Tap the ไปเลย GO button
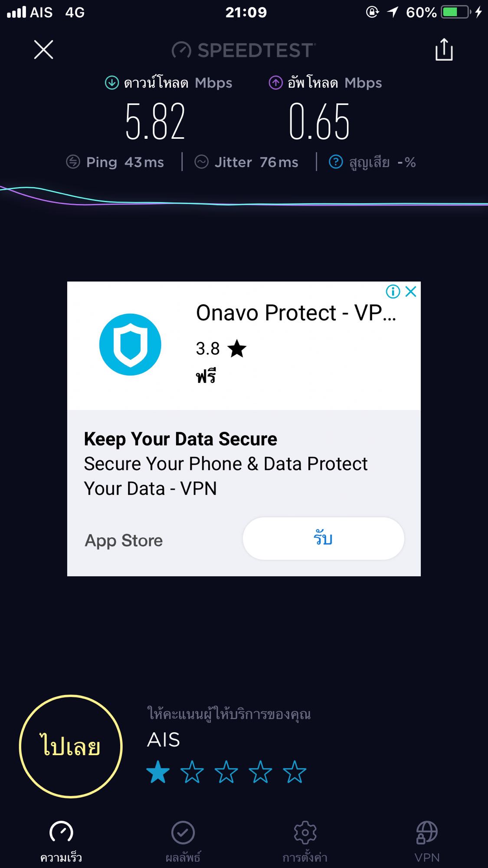This screenshot has width=488, height=868. click(x=71, y=746)
